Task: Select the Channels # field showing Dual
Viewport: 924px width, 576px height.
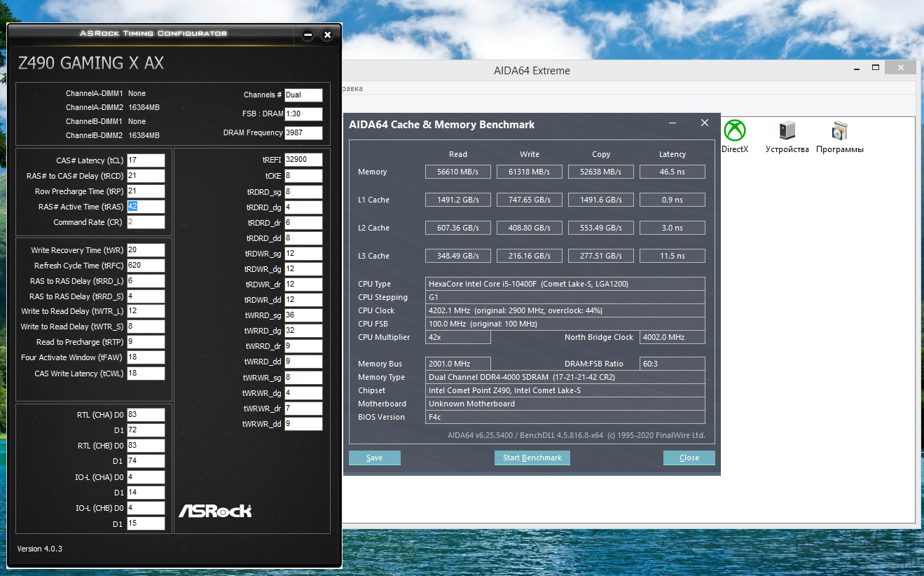Action: coord(303,95)
